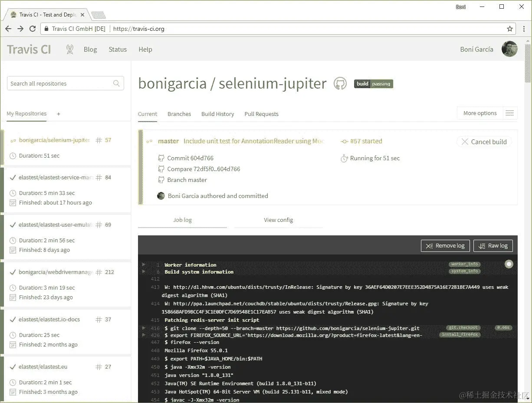
Task: Select the bonigarcia/selenium-jupiter repository in sidebar
Action: 54,140
